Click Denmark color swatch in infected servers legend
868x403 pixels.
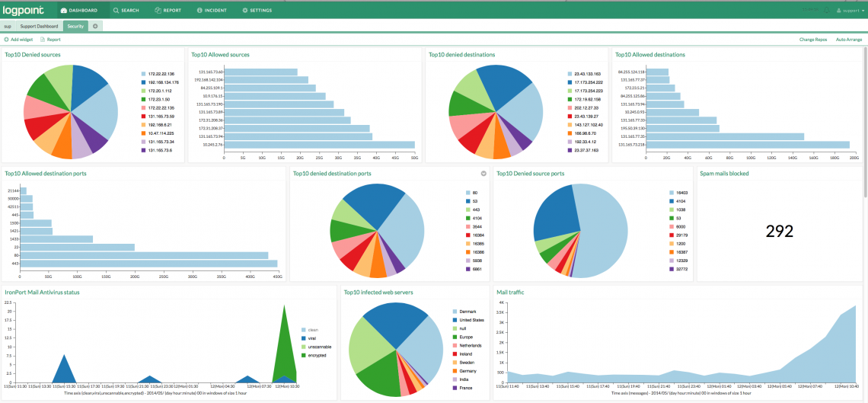pyautogui.click(x=455, y=312)
